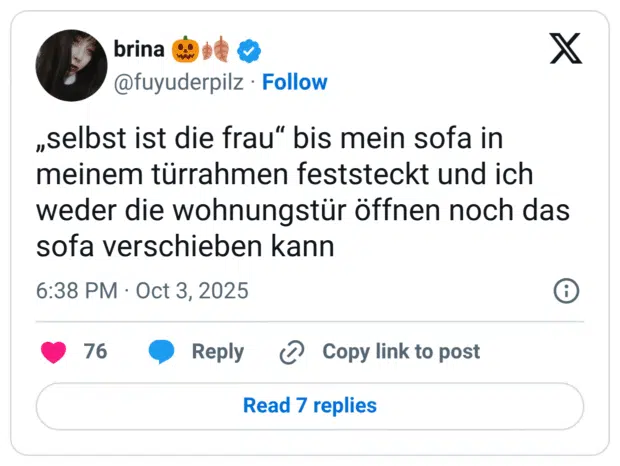Select Copy link to post text
The width and height of the screenshot is (620, 466).
tap(400, 352)
